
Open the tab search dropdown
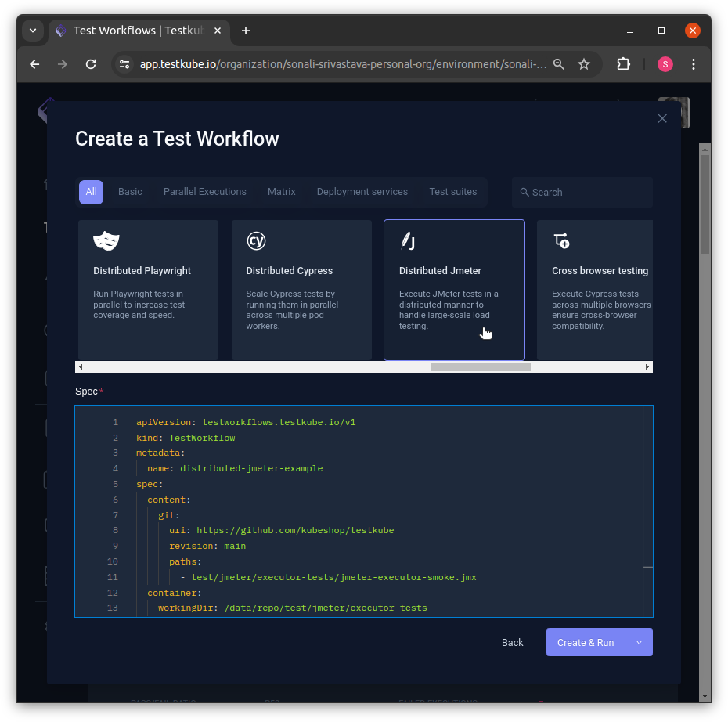pos(33,31)
